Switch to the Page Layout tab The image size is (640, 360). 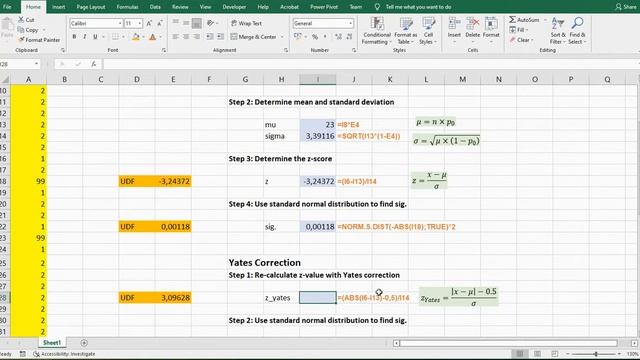coord(91,7)
